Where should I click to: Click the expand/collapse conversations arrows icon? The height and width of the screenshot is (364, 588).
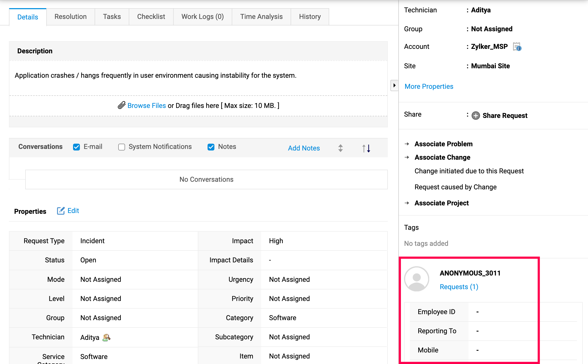point(341,148)
